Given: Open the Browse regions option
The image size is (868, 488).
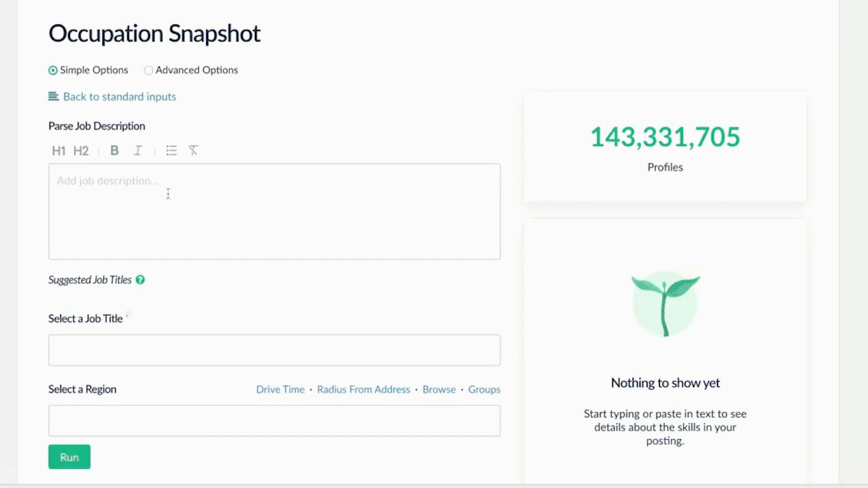Looking at the screenshot, I should [439, 390].
